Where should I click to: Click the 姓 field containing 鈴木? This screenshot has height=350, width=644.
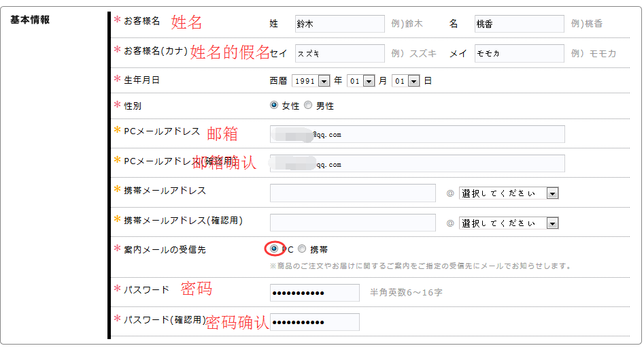click(339, 24)
